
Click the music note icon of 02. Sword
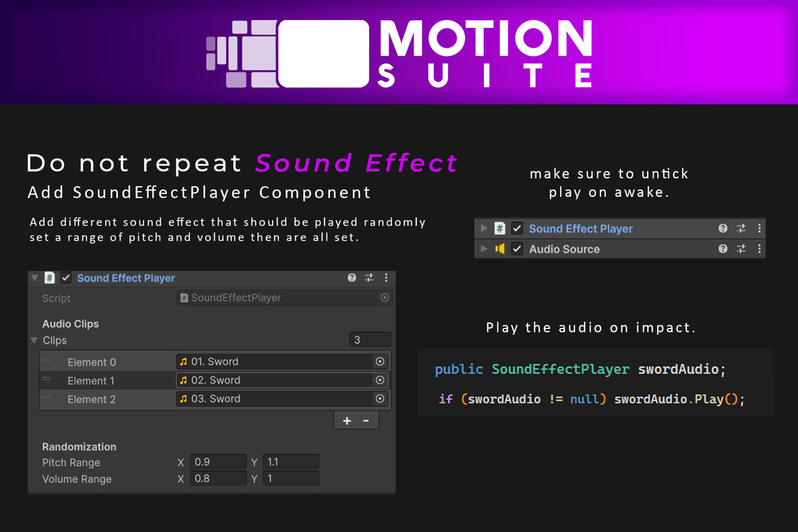[184, 380]
